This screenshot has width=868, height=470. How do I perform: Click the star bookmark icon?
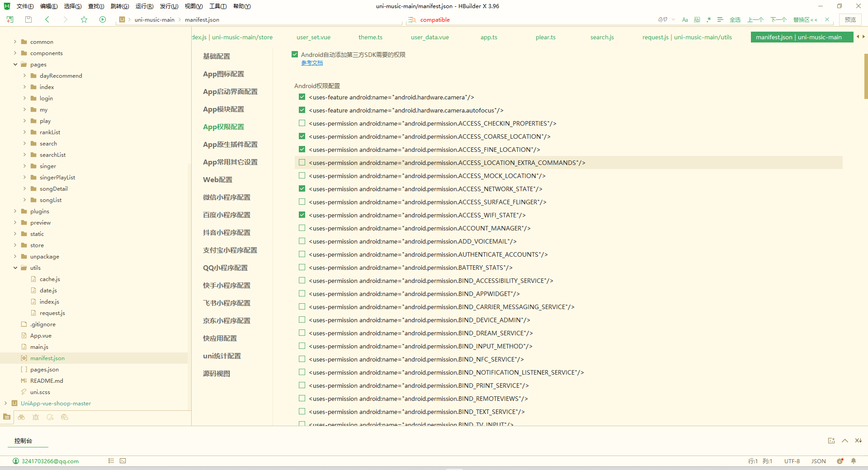pyautogui.click(x=84, y=19)
